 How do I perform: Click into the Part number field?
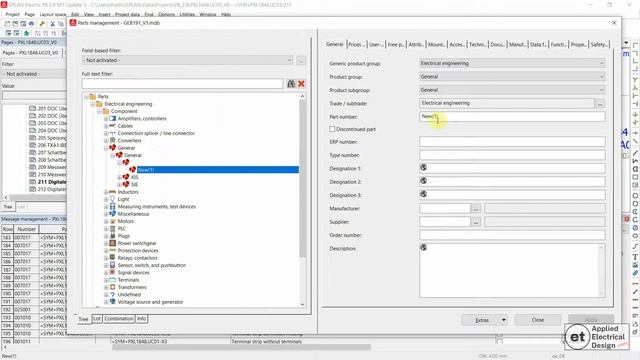click(512, 117)
